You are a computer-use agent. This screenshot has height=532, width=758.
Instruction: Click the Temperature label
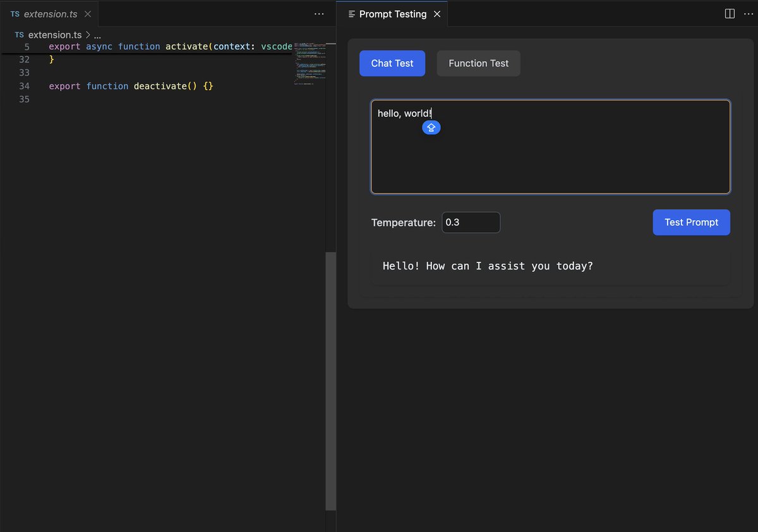pyautogui.click(x=403, y=222)
